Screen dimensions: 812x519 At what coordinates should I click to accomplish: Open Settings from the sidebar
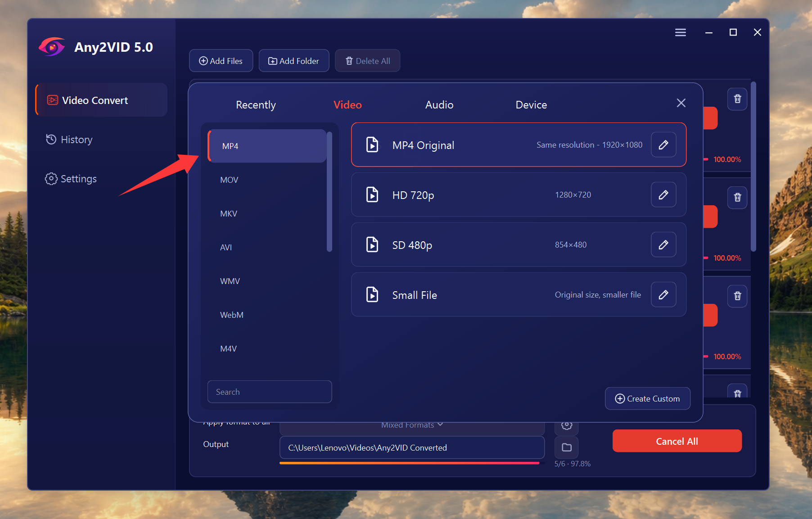(x=71, y=179)
